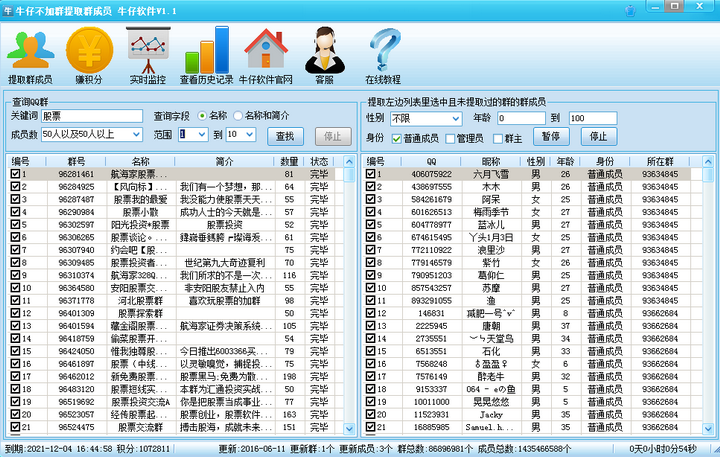Uncheck the 普通成员 checkbox

[398, 137]
